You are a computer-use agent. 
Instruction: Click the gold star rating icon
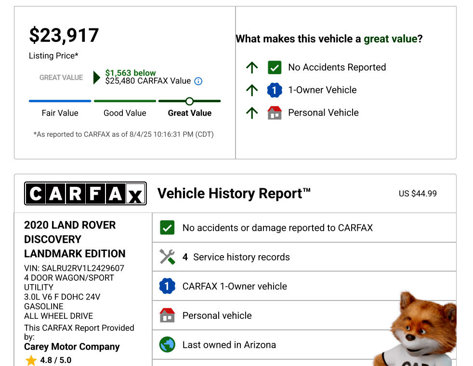pyautogui.click(x=31, y=360)
